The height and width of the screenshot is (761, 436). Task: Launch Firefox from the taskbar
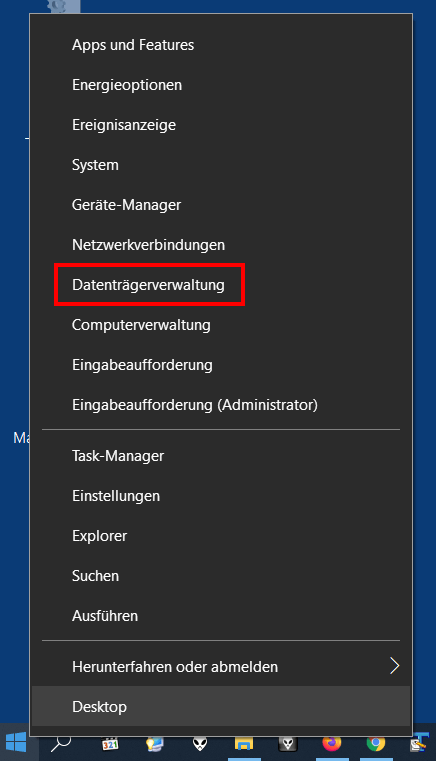tap(332, 743)
